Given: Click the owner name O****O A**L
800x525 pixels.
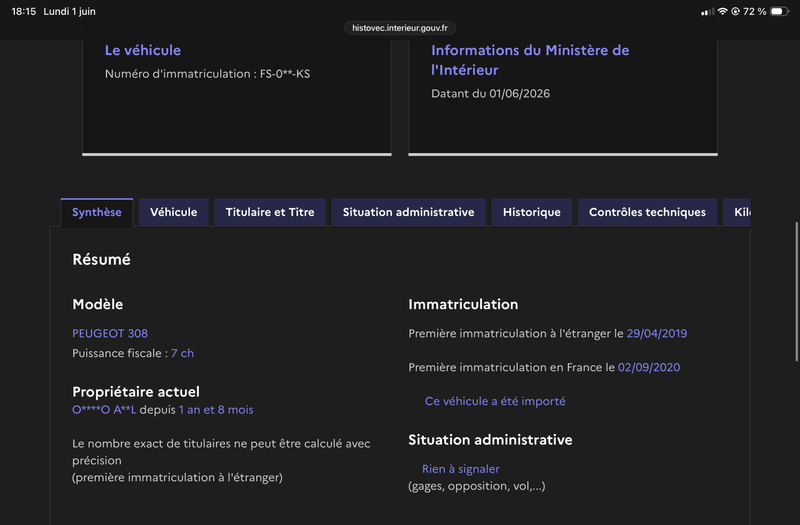Looking at the screenshot, I should click(104, 410).
